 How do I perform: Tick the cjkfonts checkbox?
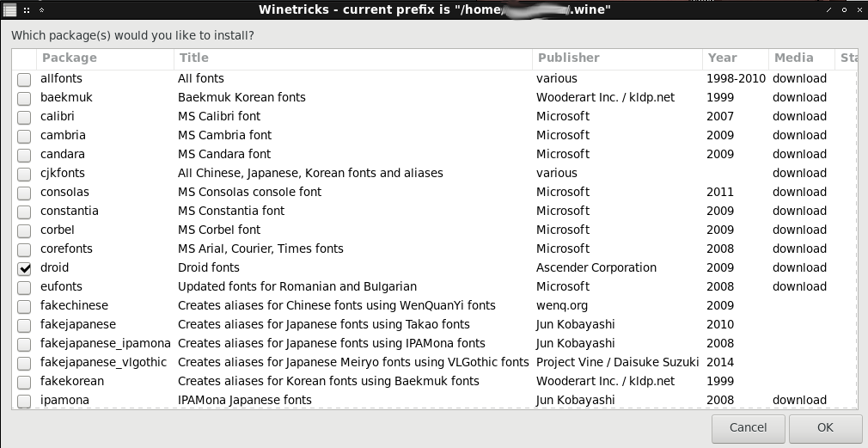24,174
